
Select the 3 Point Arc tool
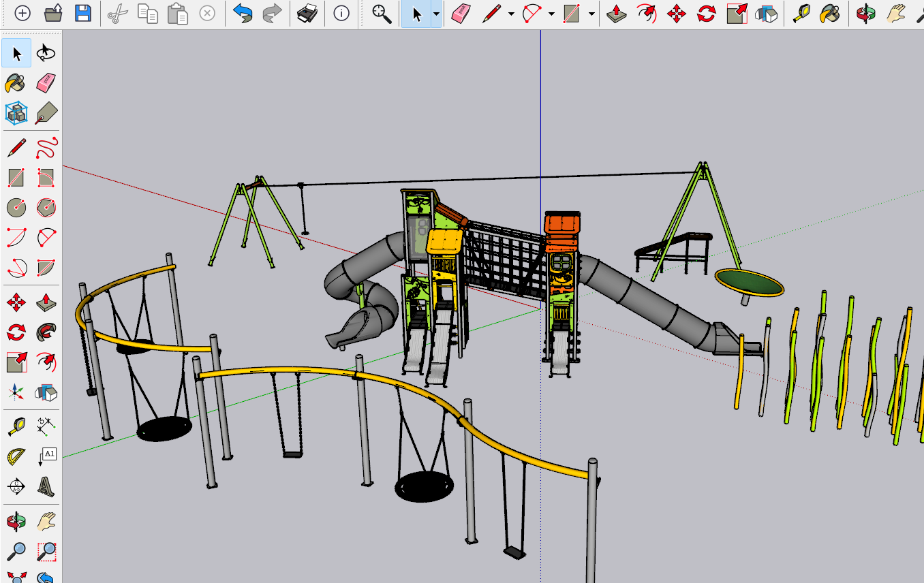pyautogui.click(x=16, y=267)
